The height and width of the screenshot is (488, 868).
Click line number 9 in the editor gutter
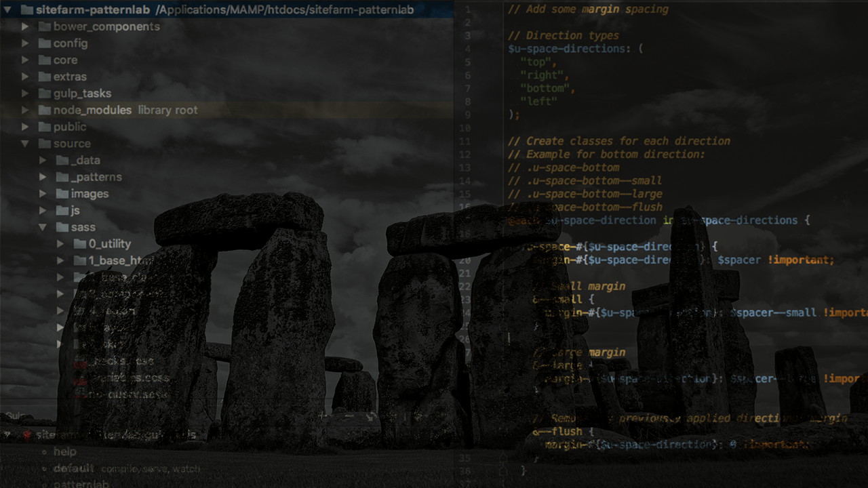click(467, 115)
